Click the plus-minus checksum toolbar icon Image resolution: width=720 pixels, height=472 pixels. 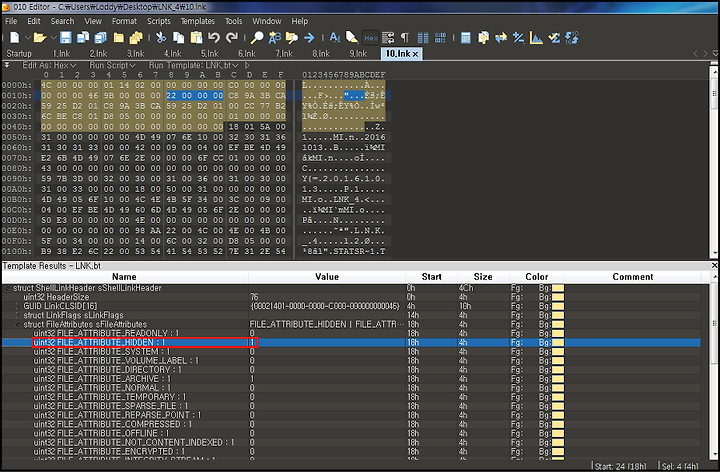518,38
